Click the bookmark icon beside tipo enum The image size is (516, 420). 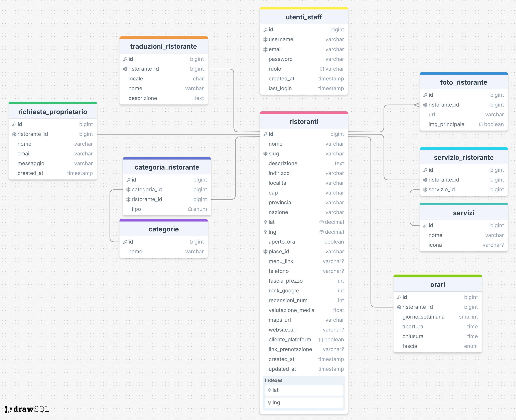tap(190, 209)
